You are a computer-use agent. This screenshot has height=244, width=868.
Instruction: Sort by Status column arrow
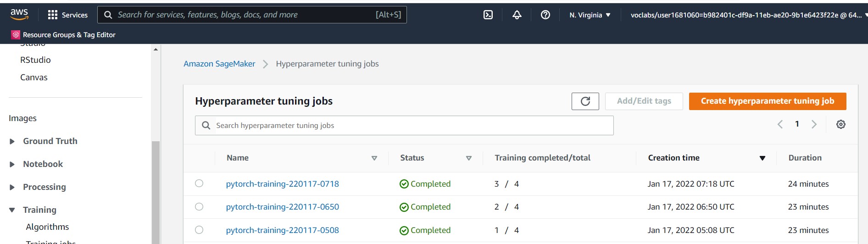[x=469, y=158]
